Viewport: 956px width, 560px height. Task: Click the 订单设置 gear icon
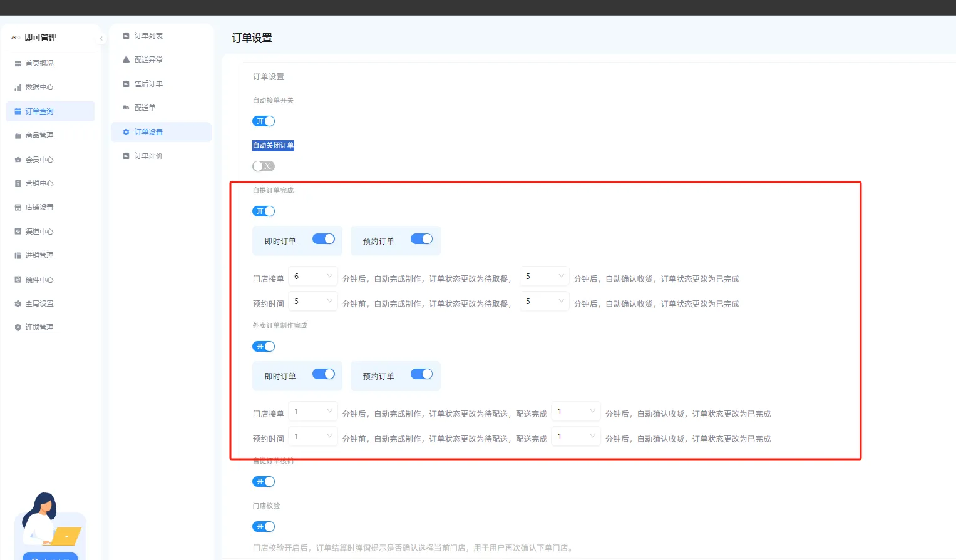126,132
